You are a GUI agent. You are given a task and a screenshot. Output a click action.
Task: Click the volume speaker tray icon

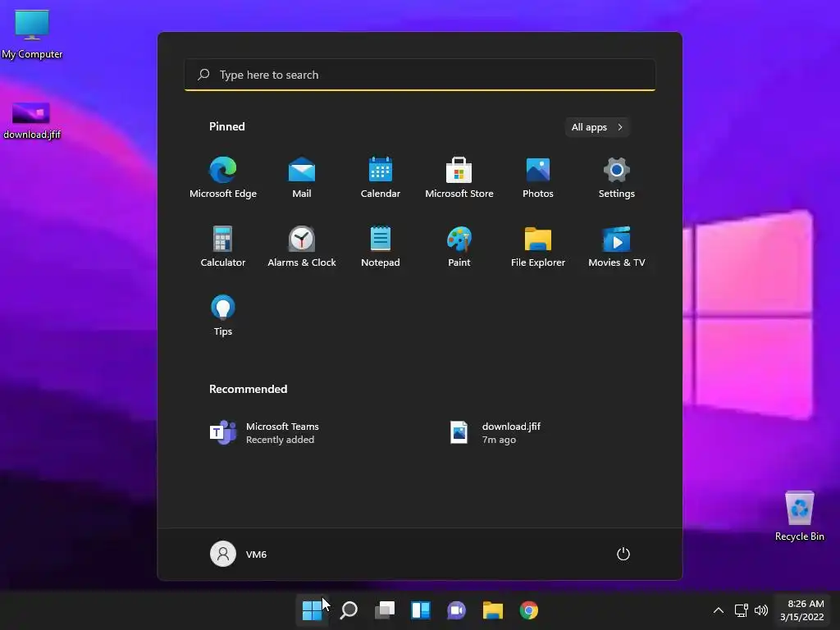760,610
